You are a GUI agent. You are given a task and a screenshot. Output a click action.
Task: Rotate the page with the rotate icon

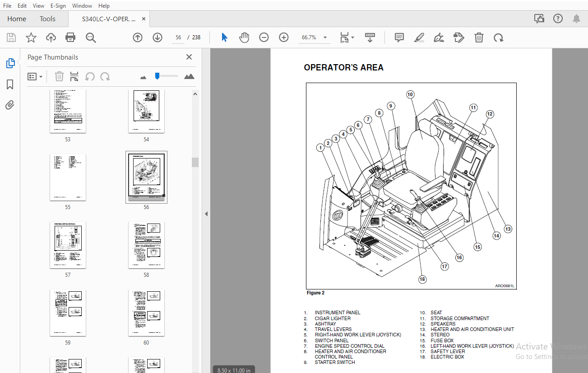[x=498, y=37]
